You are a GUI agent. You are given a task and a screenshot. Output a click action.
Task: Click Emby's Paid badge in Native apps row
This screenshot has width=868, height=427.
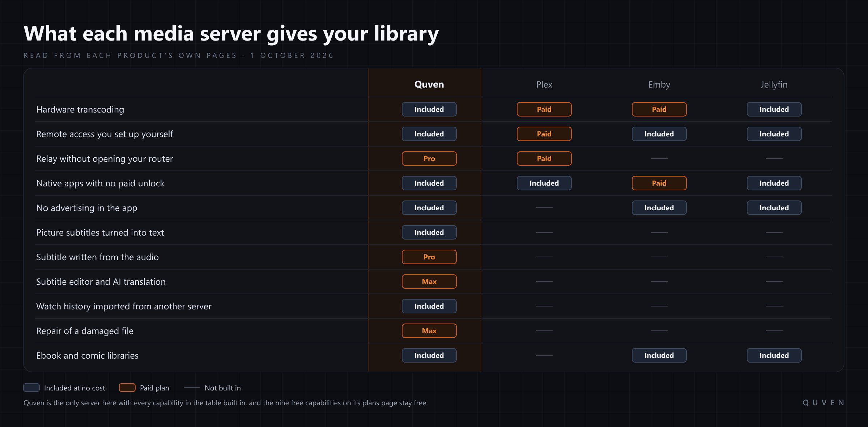[659, 183]
